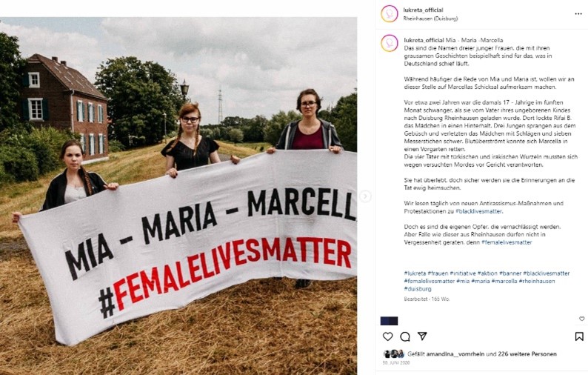Open the 30. Juni 2020 post date
Screen dimensions: 588x375
click(396, 364)
